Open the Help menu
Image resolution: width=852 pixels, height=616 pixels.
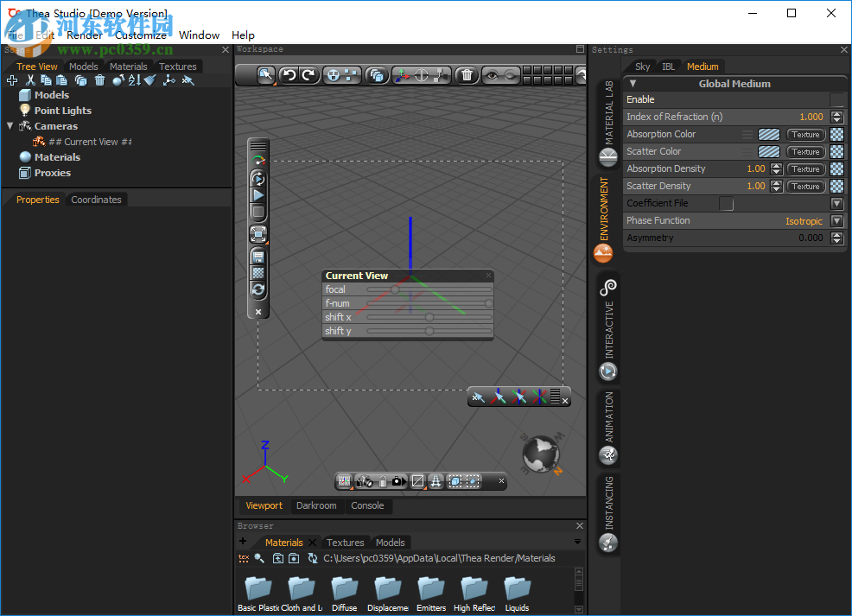point(243,35)
